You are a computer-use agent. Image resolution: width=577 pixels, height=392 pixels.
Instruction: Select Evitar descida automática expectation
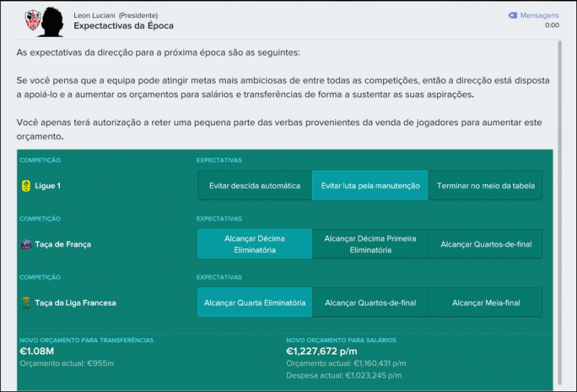coord(255,185)
